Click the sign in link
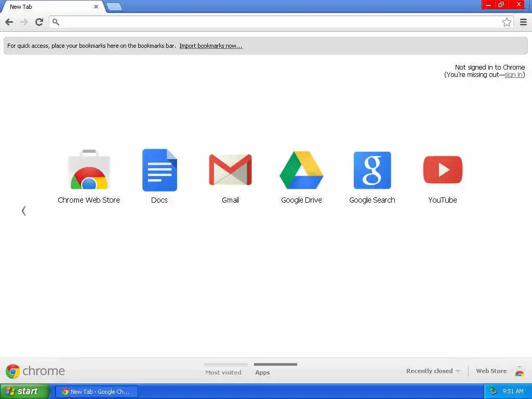 [x=513, y=75]
